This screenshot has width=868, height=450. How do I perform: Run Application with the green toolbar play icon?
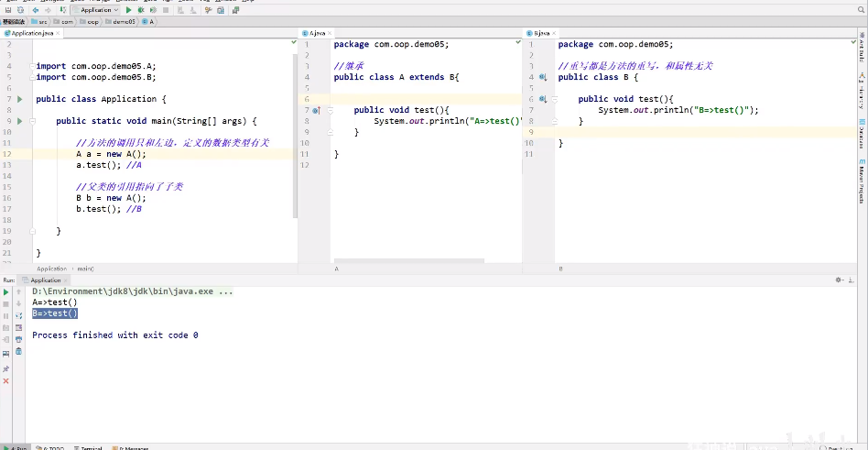pos(128,10)
